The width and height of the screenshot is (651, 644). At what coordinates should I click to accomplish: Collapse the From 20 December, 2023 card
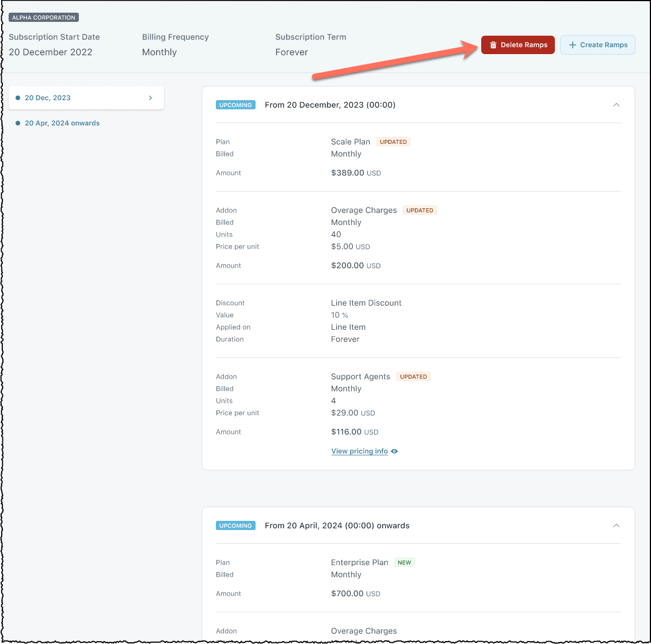tap(616, 105)
